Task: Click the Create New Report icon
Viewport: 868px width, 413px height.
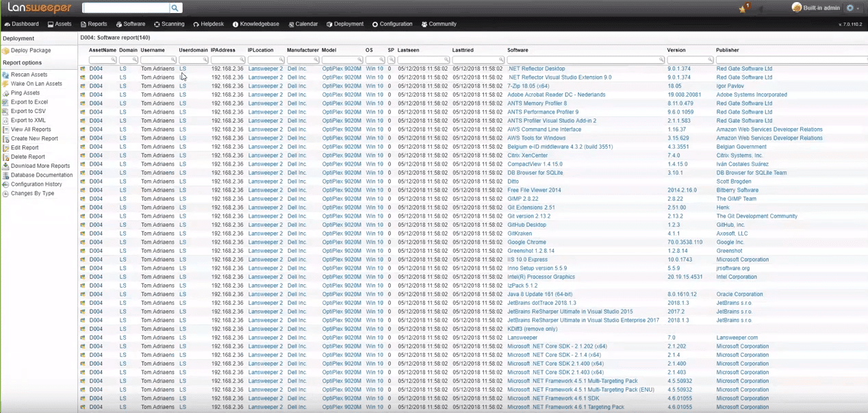Action: [5, 138]
